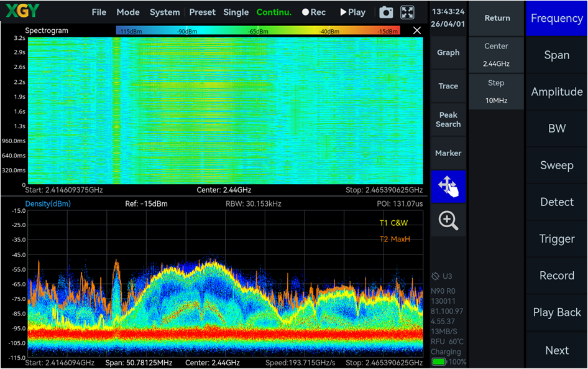Go to Next page of menu
The height and width of the screenshot is (369, 588).
coord(557,350)
